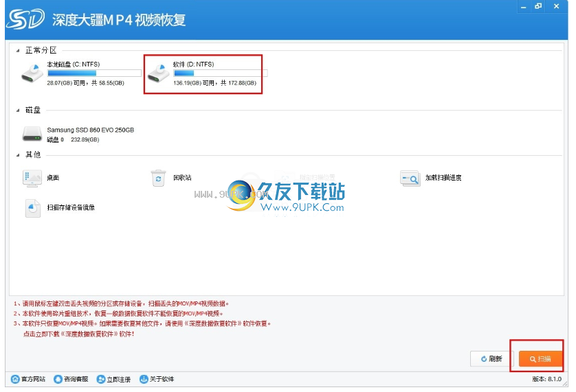Image resolution: width=576 pixels, height=392 pixels.
Task: Click the orange 扫描 scan button
Action: (x=540, y=359)
